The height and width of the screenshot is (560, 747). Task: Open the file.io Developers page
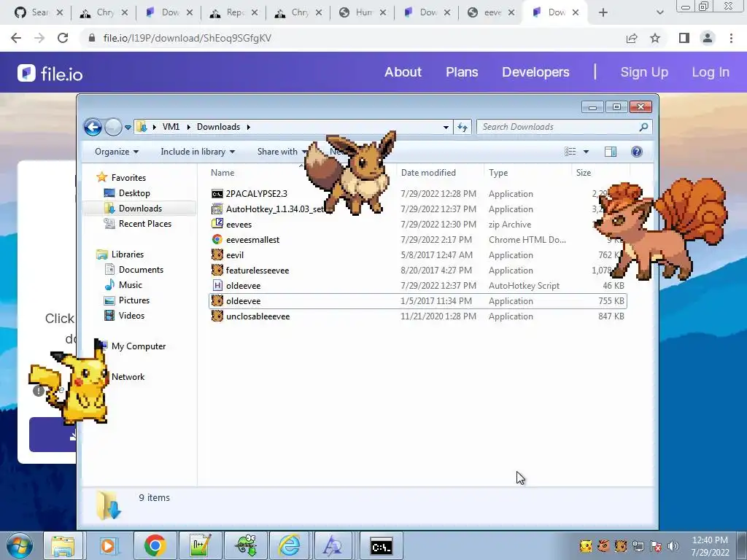click(535, 72)
